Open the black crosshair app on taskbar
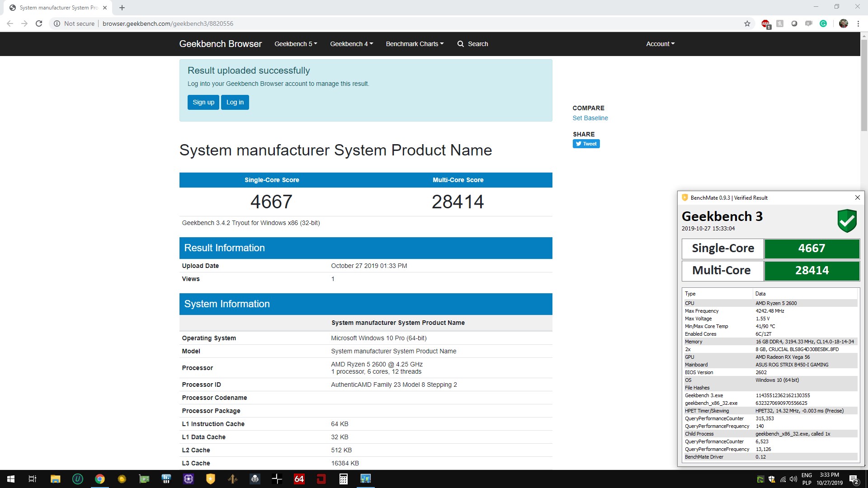This screenshot has width=868, height=488. point(277,479)
